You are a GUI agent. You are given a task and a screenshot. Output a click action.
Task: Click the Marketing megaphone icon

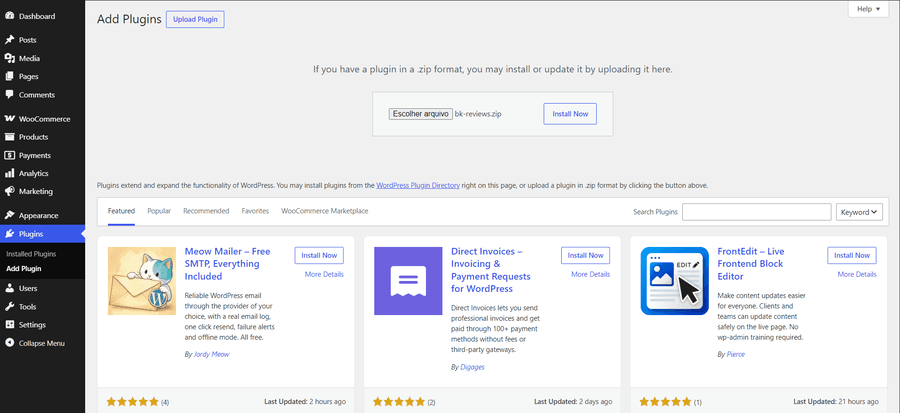[x=9, y=192]
